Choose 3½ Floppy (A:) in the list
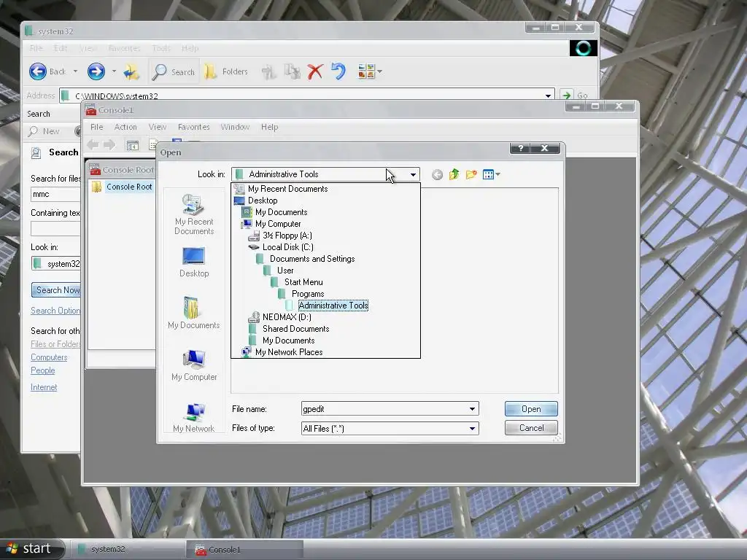 [287, 236]
